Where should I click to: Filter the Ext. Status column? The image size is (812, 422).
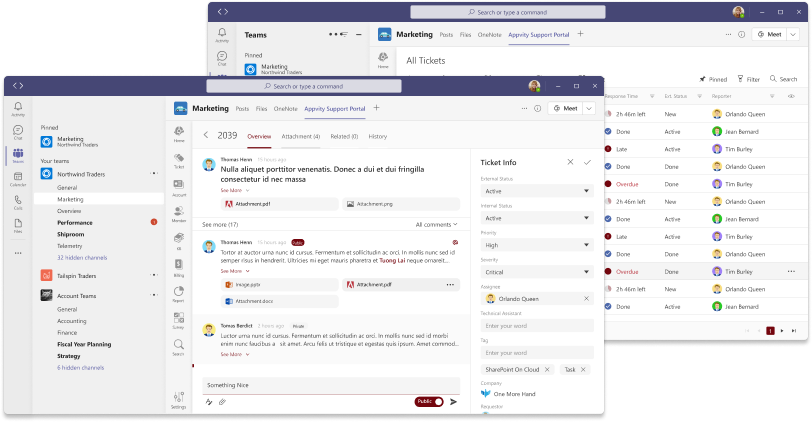click(700, 96)
